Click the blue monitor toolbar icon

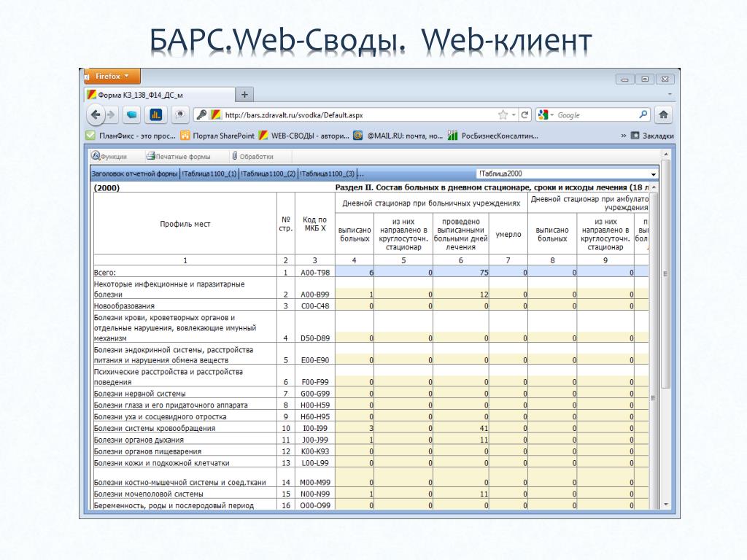(x=131, y=114)
